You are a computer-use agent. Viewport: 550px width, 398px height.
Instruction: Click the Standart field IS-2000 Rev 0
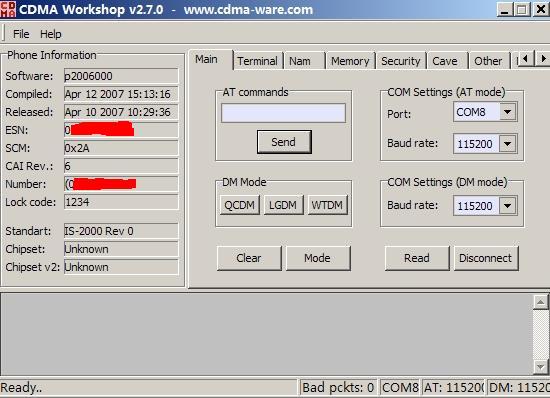tap(121, 231)
